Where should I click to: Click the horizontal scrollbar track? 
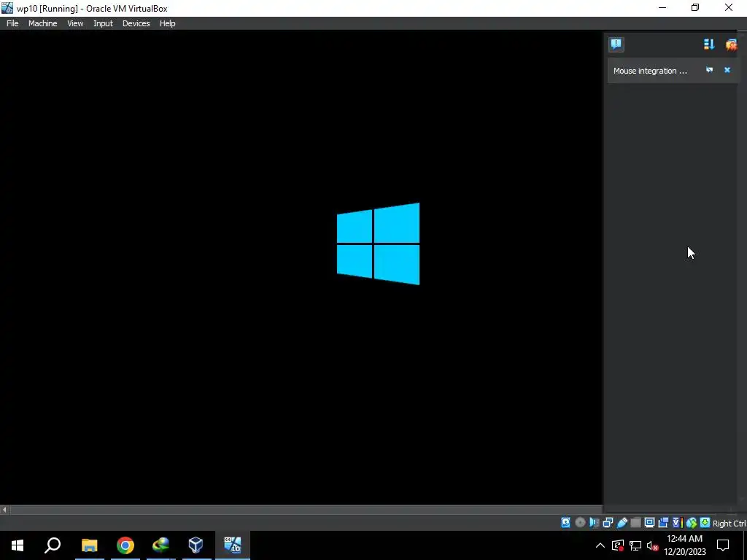tap(306, 510)
